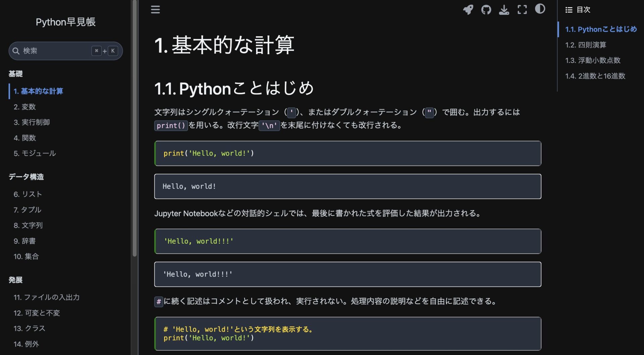
Task: Click the search magnifier icon
Action: [x=16, y=51]
